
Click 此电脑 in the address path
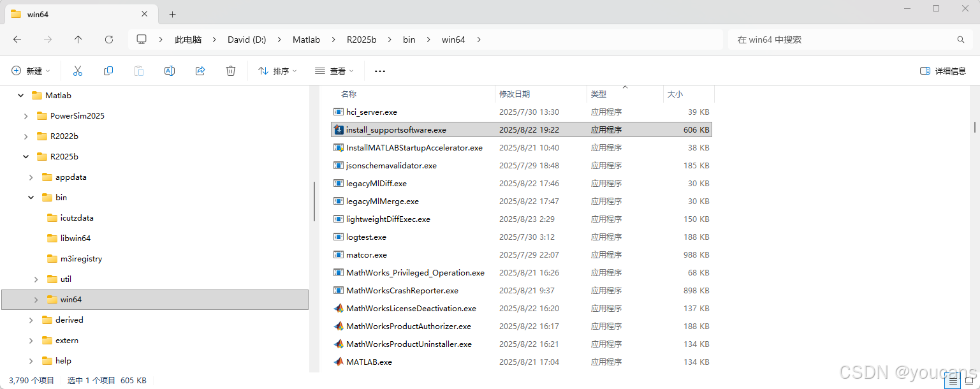188,40
